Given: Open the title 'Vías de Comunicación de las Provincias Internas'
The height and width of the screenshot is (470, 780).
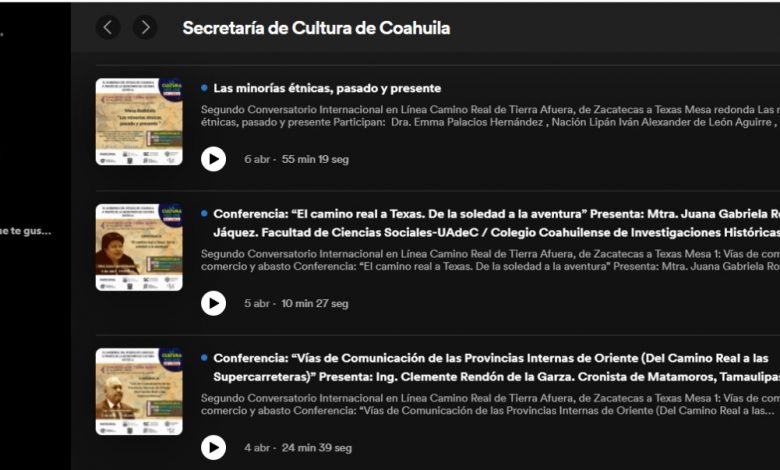Looking at the screenshot, I should click(x=496, y=368).
